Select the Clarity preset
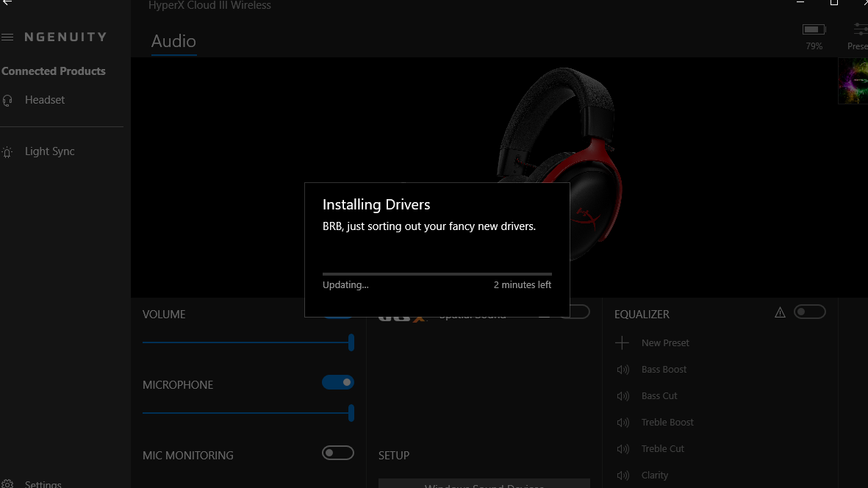The height and width of the screenshot is (488, 868). (x=655, y=476)
